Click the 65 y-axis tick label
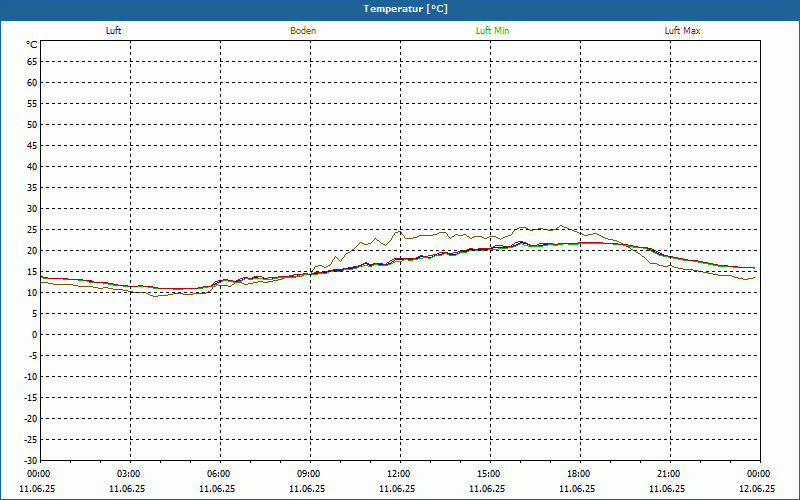 tap(32, 62)
